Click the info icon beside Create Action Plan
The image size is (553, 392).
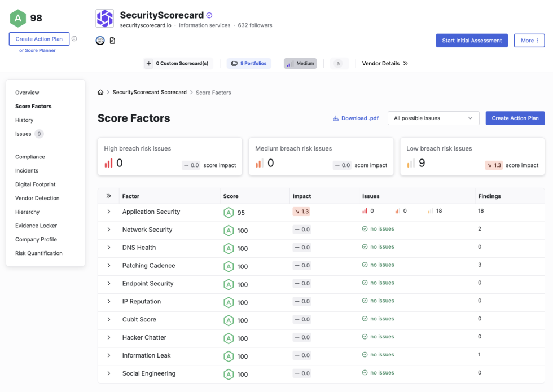[x=74, y=39]
